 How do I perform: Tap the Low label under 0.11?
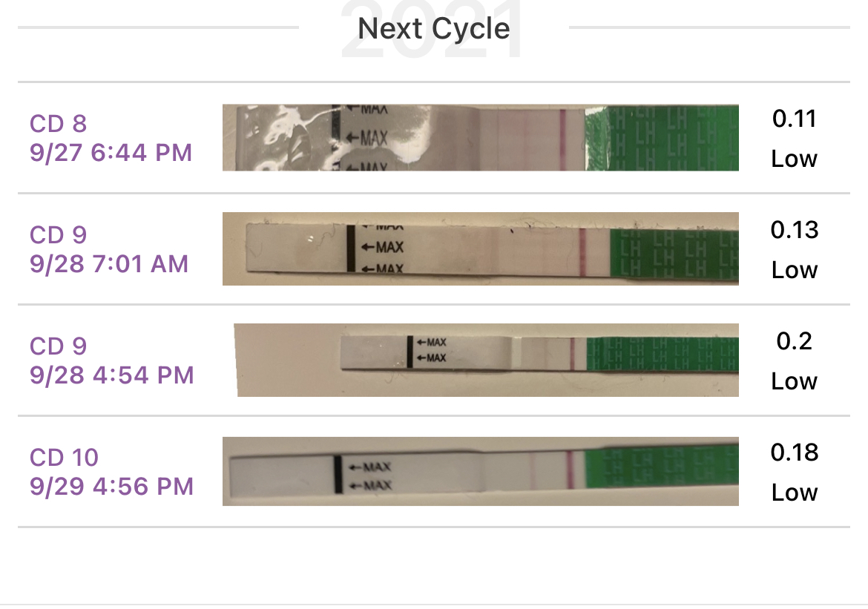point(795,159)
